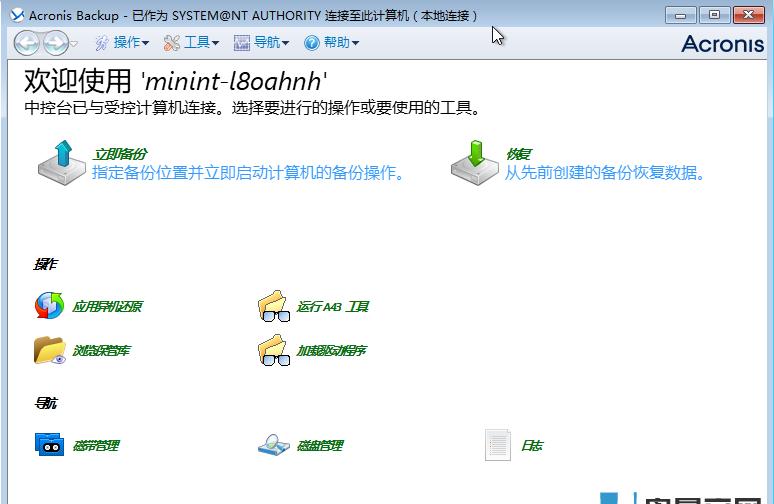Open 磁盘管理 navigation link
The width and height of the screenshot is (774, 504).
[x=320, y=446]
